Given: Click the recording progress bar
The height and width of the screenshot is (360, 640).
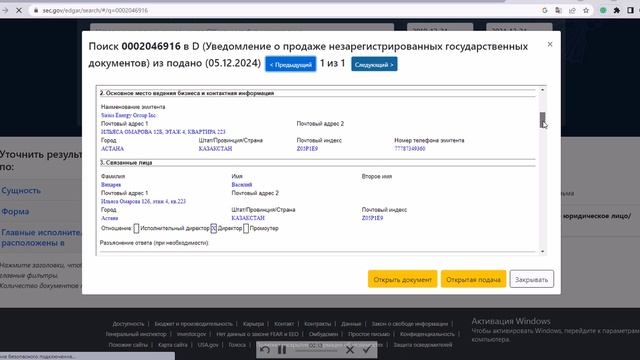Looking at the screenshot, I should pos(316,350).
